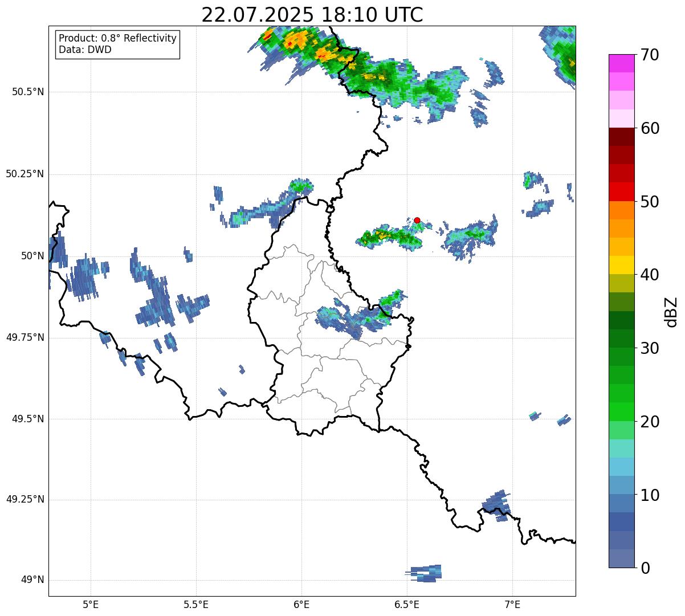Click the title '22.07.2025 18:10 UTC'

(x=312, y=15)
